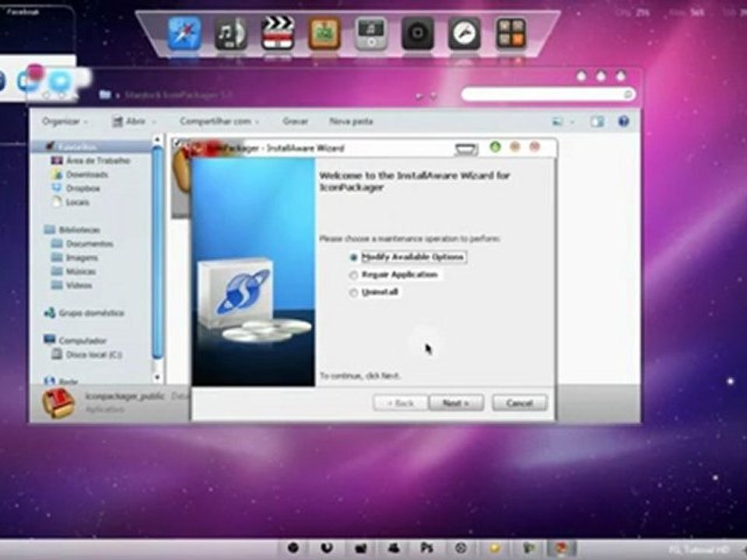Viewport: 747px width, 560px height.
Task: Click the round black icon at taskbar left
Action: pyautogui.click(x=293, y=548)
